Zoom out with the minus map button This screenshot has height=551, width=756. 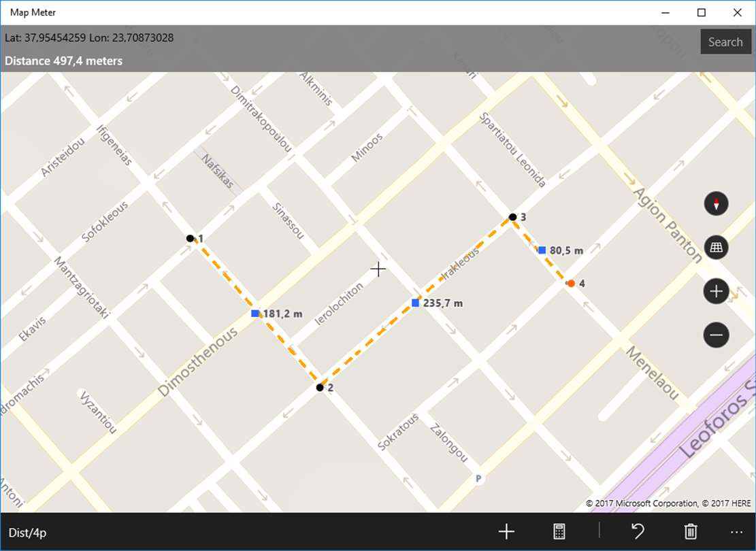(x=716, y=335)
